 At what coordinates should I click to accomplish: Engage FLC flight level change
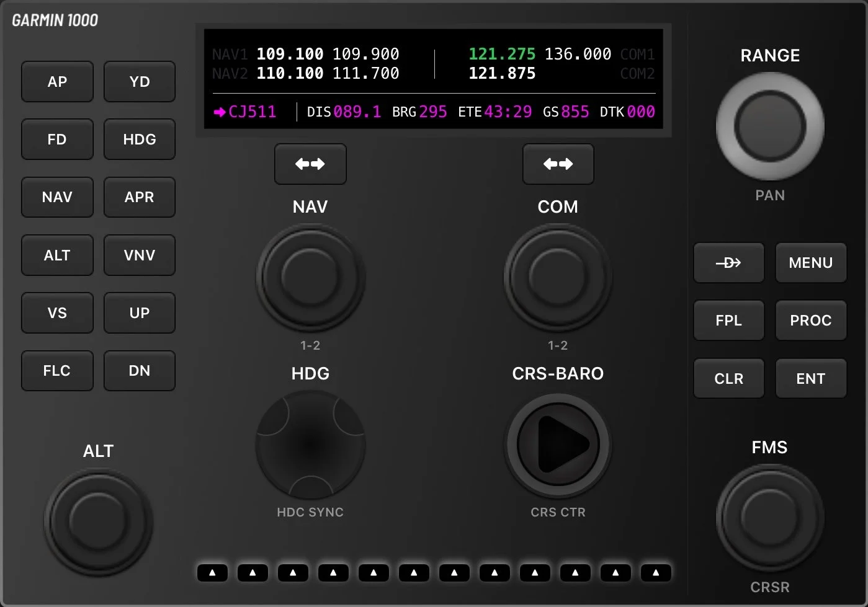click(x=57, y=371)
